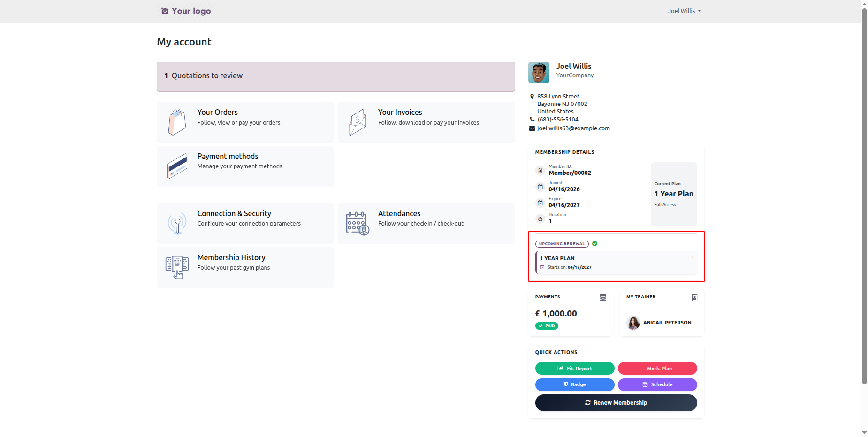The image size is (868, 437).
Task: Select Member/00002 member ID text
Action: (x=570, y=173)
